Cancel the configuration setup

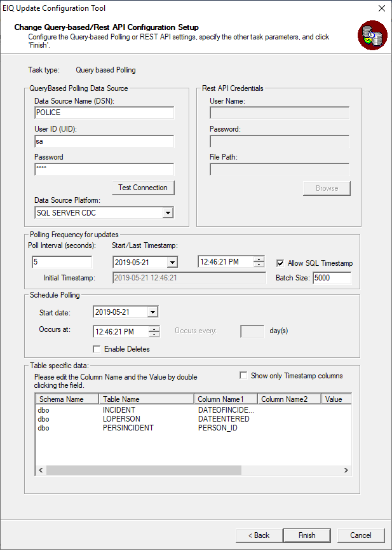[361, 535]
